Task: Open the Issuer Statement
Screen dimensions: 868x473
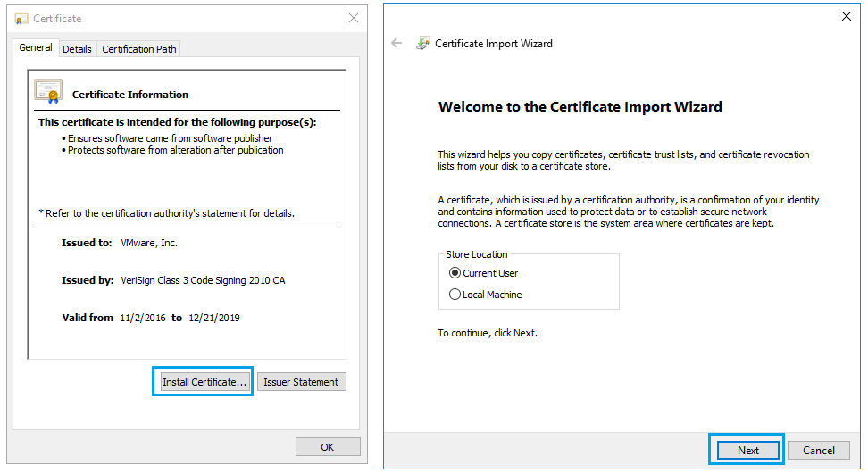Action: click(x=301, y=382)
